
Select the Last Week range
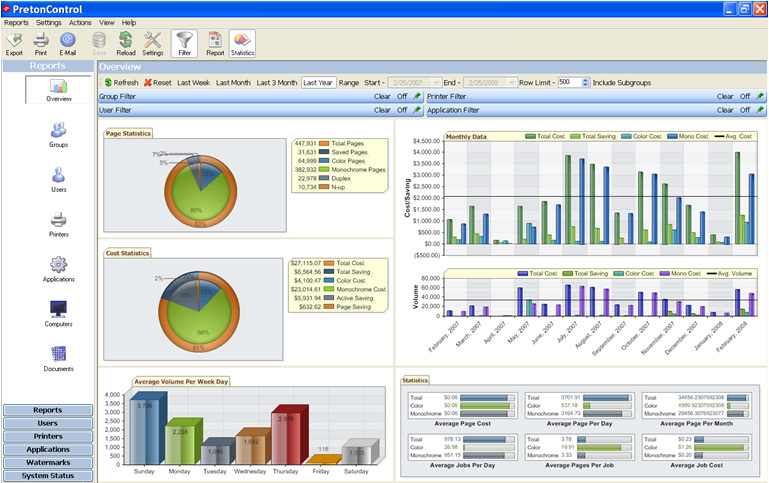[193, 82]
